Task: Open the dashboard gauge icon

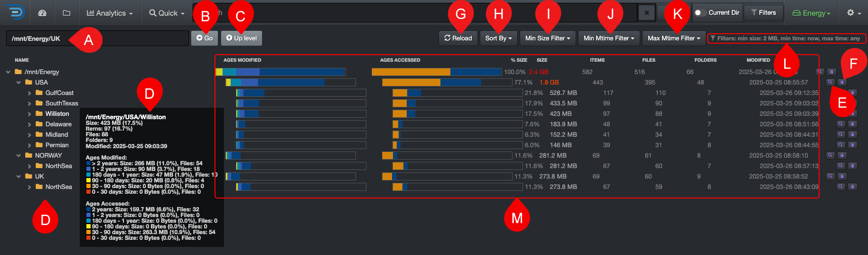Action: click(42, 13)
